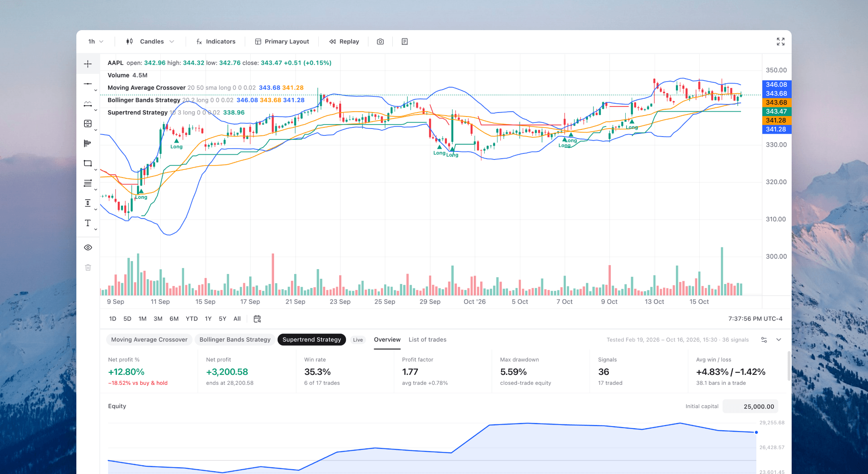Open the date range calendar picker
The image size is (868, 474).
click(257, 319)
